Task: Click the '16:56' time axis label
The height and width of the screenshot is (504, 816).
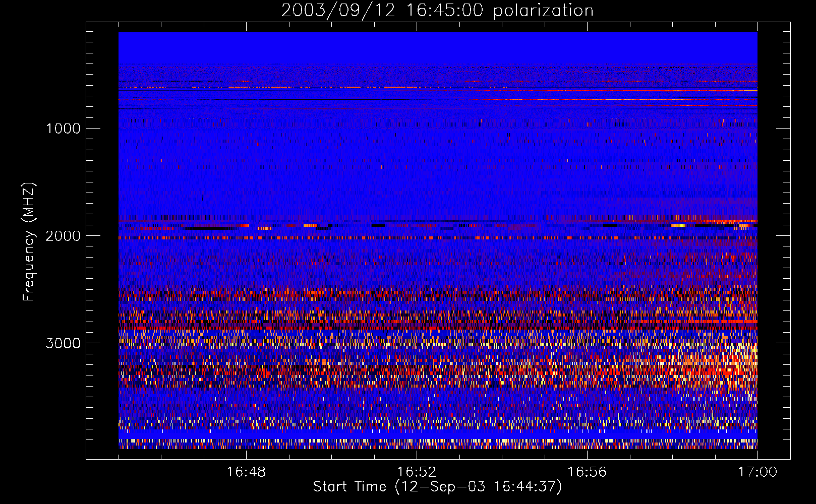Action: coord(587,472)
